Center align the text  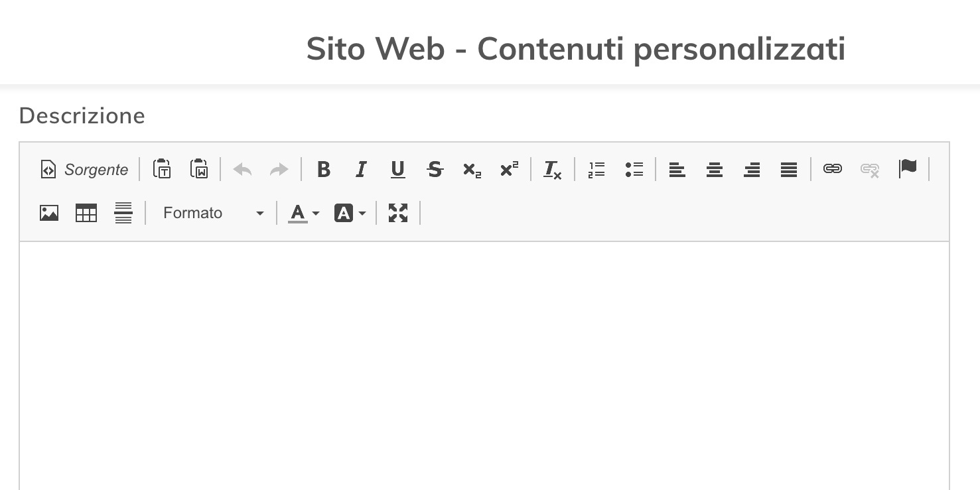(x=714, y=170)
